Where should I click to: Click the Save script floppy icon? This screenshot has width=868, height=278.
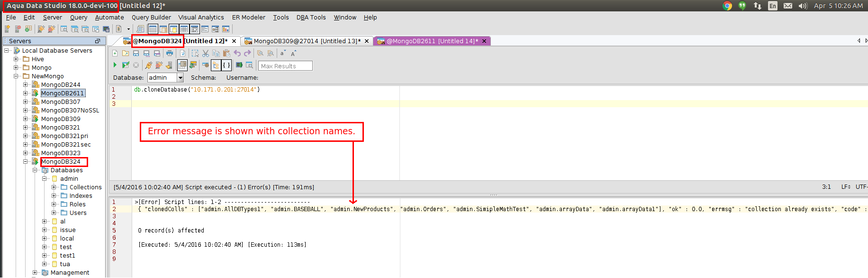click(136, 53)
